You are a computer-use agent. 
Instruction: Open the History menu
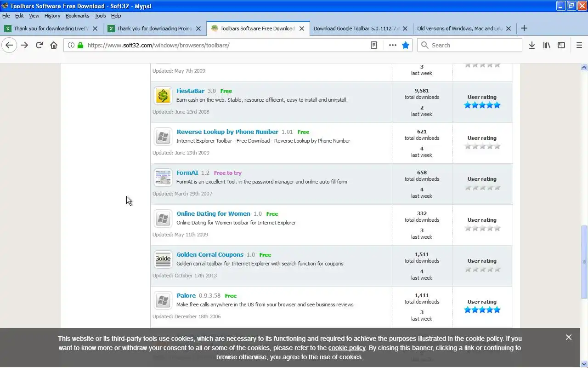pyautogui.click(x=52, y=16)
